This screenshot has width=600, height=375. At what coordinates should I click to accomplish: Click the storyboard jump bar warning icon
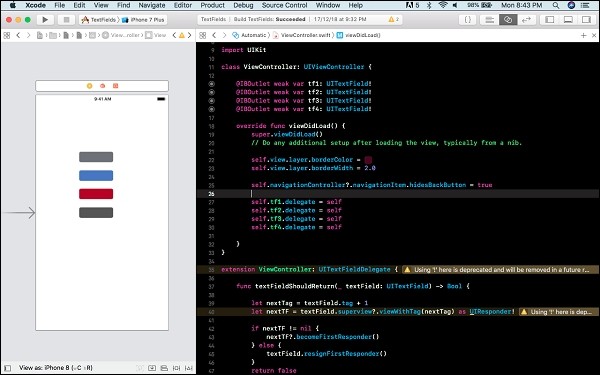pos(182,35)
